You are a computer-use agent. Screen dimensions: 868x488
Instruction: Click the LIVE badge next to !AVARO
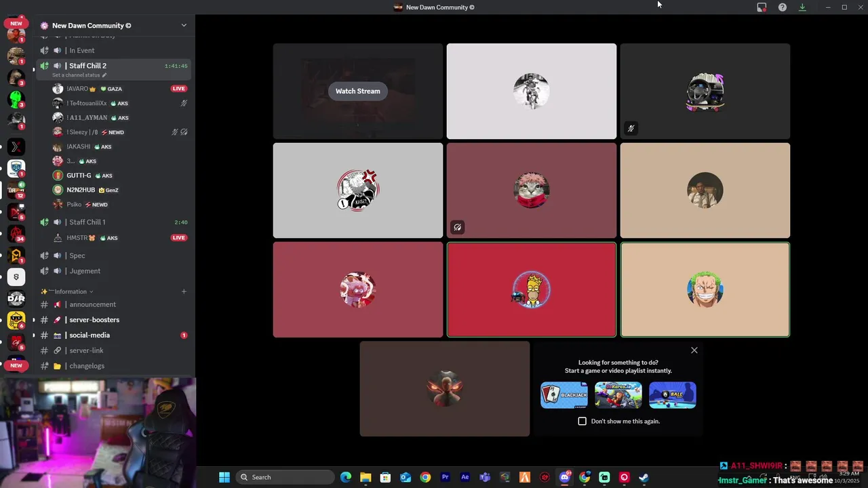(178, 89)
